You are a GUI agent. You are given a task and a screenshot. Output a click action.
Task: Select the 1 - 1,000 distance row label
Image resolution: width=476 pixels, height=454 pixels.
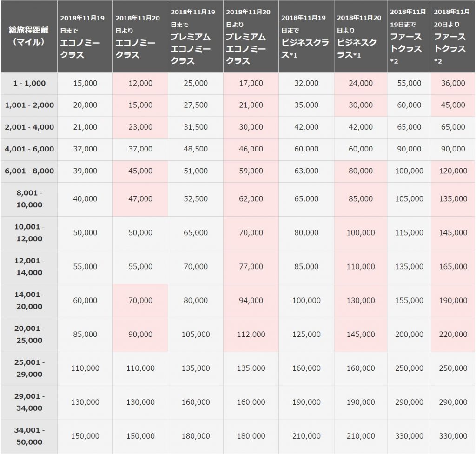(x=29, y=84)
